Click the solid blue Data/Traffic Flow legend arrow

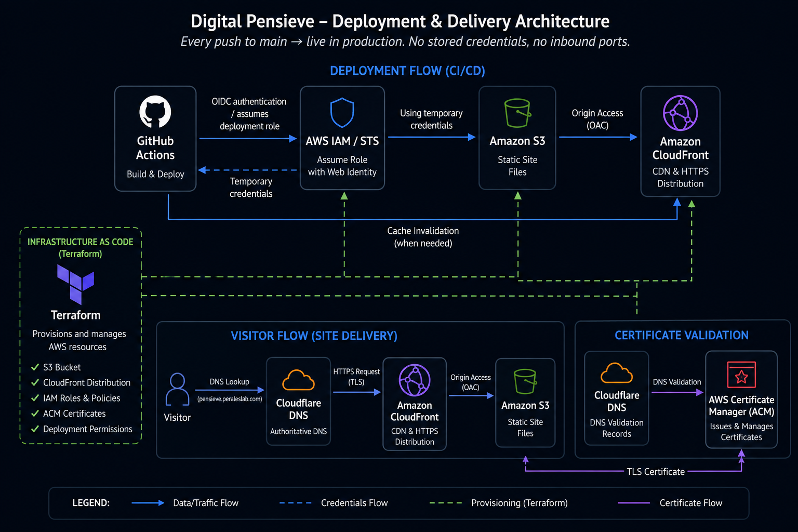pos(148,503)
